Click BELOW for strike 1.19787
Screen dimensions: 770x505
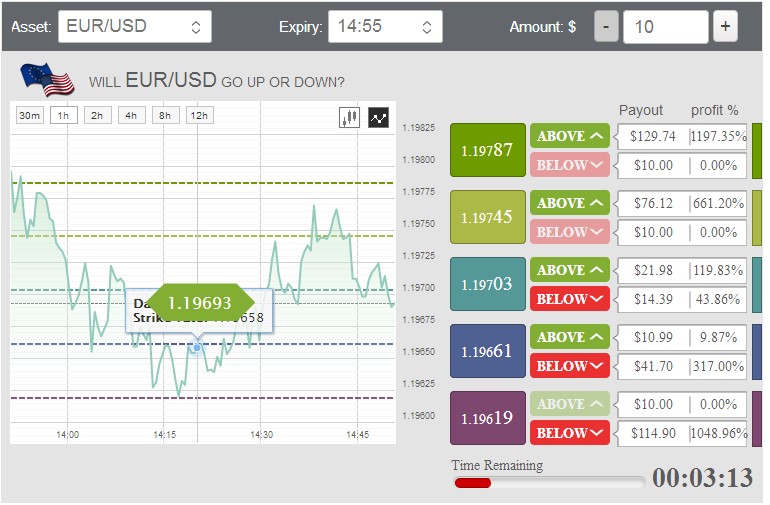point(570,165)
